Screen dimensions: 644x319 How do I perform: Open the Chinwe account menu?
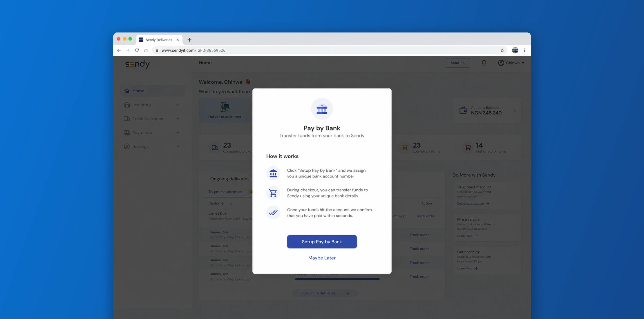511,63
